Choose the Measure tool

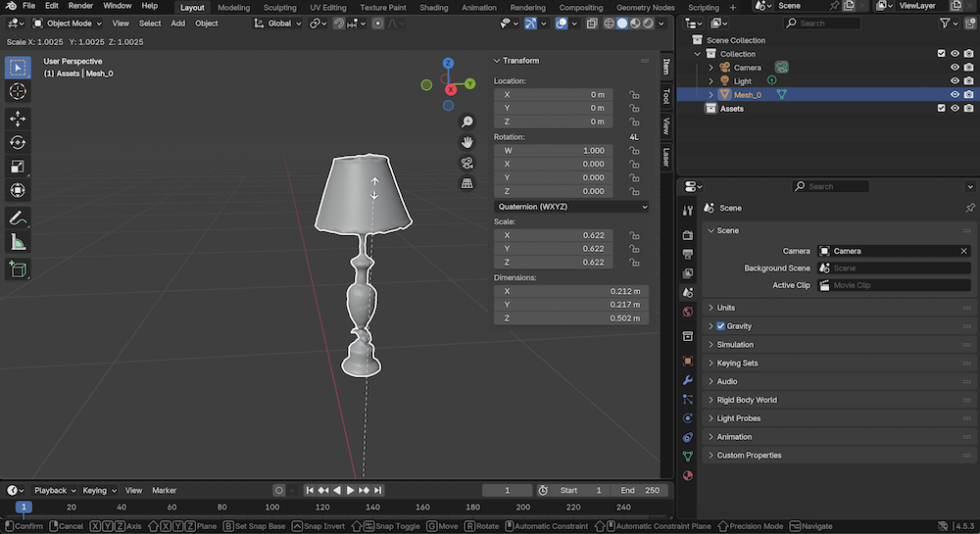click(18, 242)
